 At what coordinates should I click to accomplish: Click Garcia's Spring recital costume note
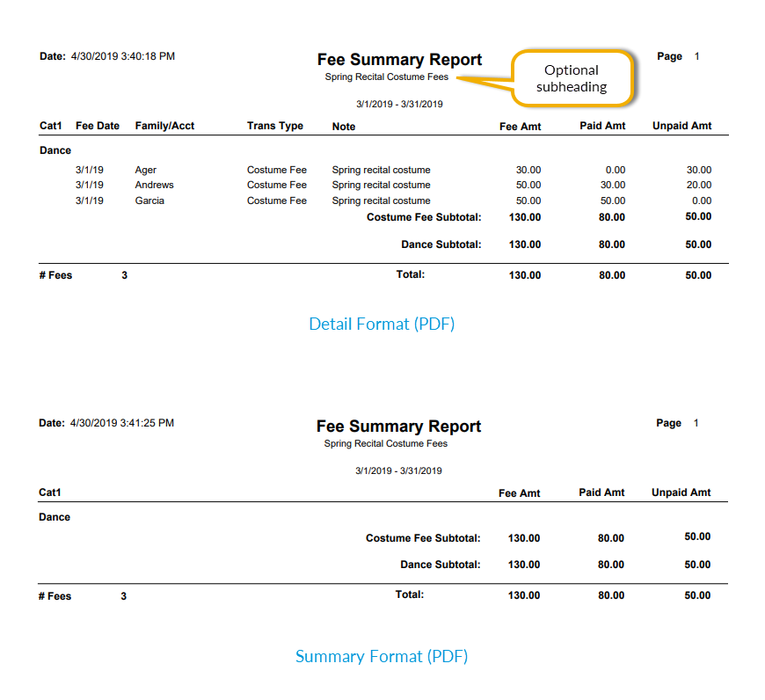click(x=381, y=201)
